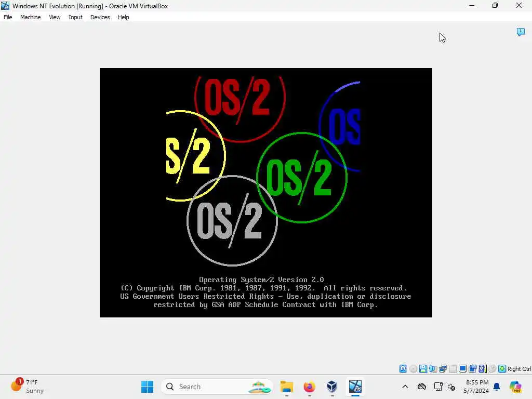Click the greyed-out USB status icon
Screen dimensions: 532x399
coord(453,369)
